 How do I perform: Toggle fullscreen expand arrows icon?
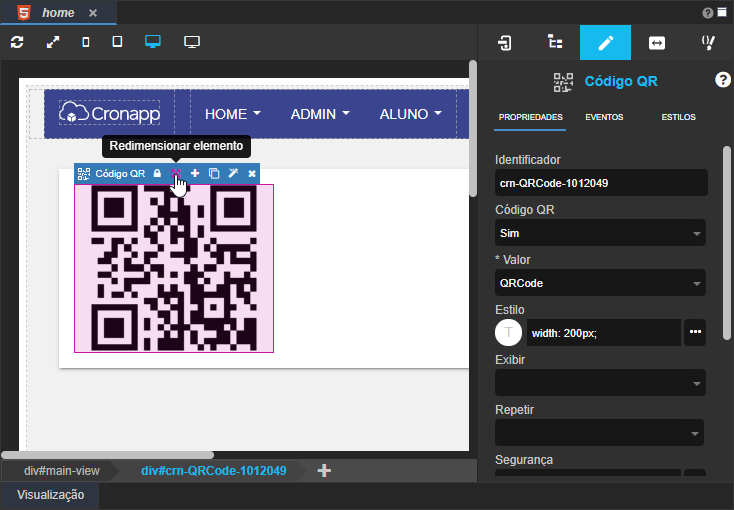pyautogui.click(x=53, y=42)
